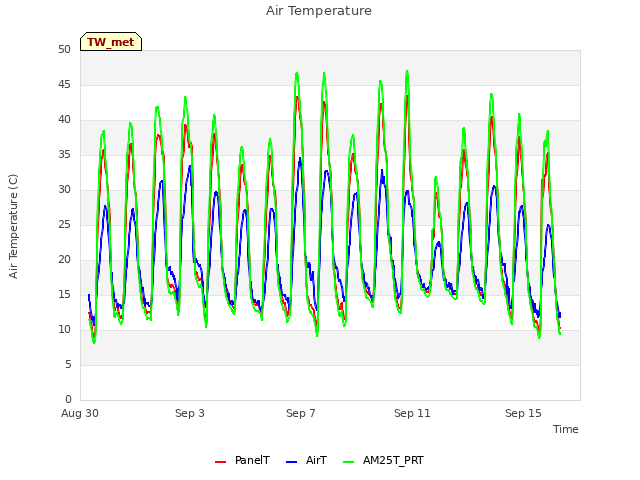Image resolution: width=640 pixels, height=480 pixels.
Task: Click the 30 y-axis tick label
Action: [x=64, y=190]
